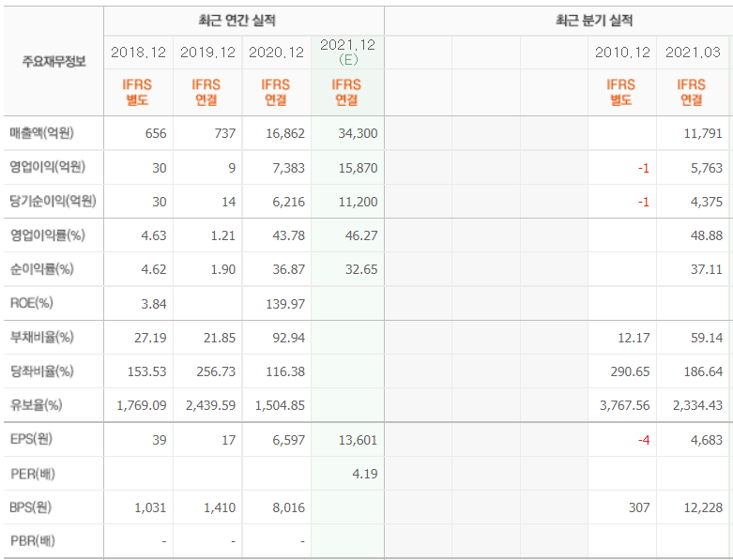Image resolution: width=733 pixels, height=560 pixels.
Task: Select the 656 revenue value
Action: point(156,133)
